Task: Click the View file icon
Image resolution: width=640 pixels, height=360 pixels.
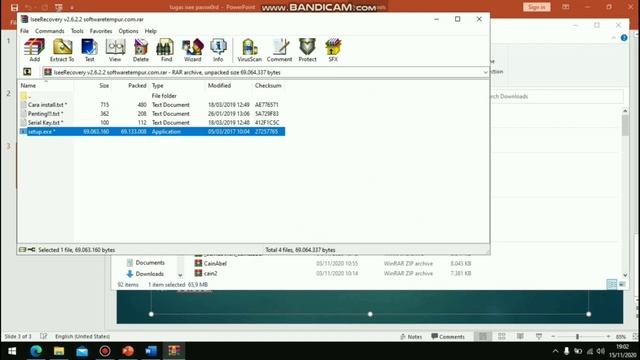Action: (115, 50)
